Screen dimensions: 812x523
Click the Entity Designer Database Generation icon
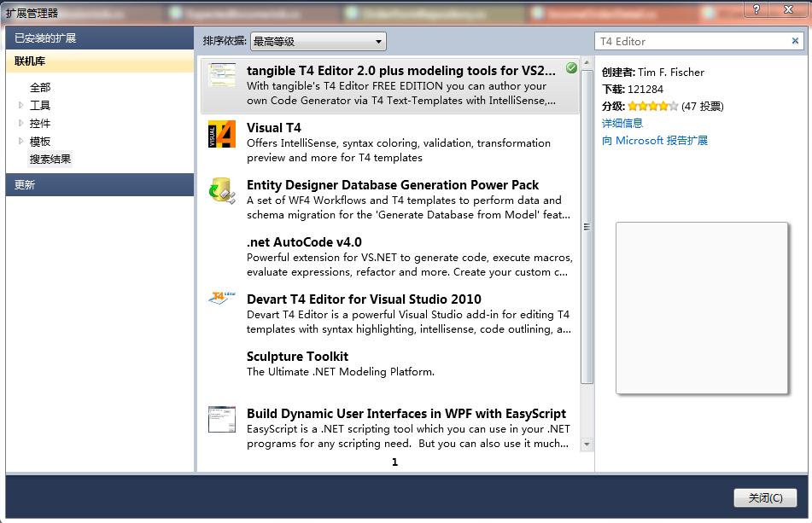pos(222,191)
